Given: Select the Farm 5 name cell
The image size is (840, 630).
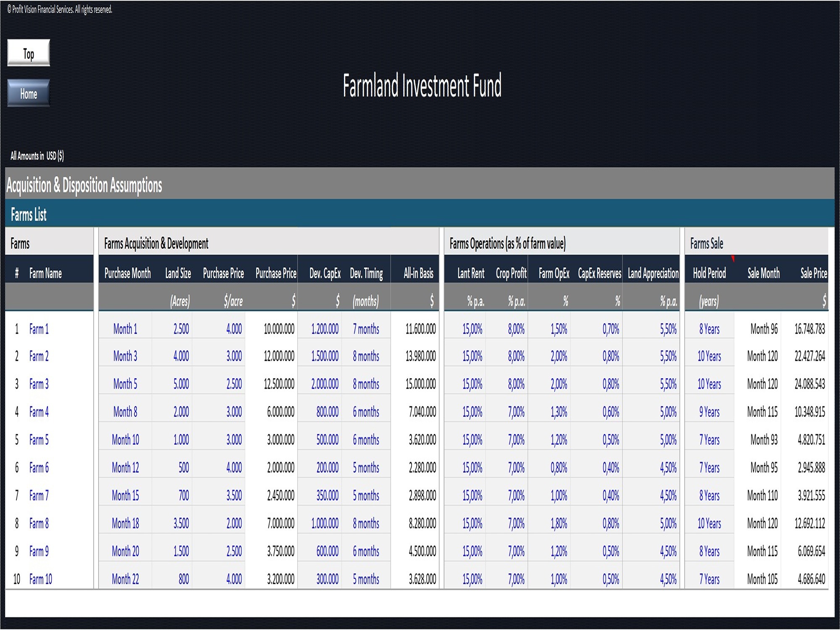Looking at the screenshot, I should [39, 440].
